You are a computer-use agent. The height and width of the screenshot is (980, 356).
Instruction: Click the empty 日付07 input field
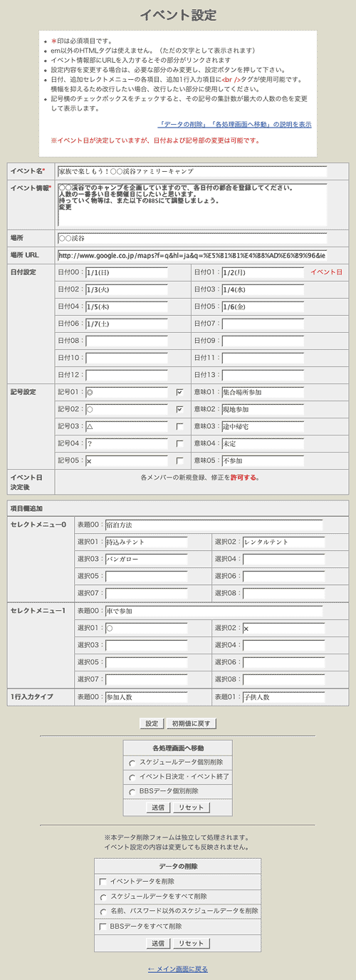tap(263, 324)
